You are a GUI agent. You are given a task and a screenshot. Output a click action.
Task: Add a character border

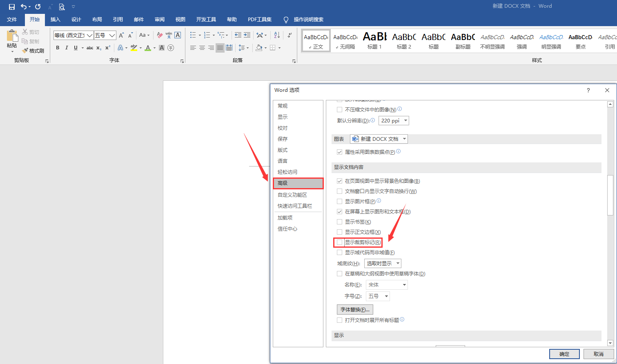coord(178,36)
